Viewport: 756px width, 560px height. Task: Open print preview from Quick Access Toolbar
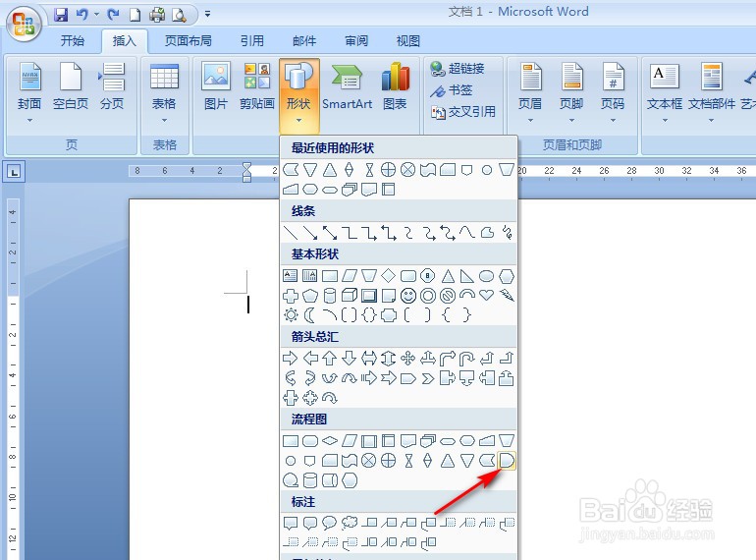[x=179, y=15]
